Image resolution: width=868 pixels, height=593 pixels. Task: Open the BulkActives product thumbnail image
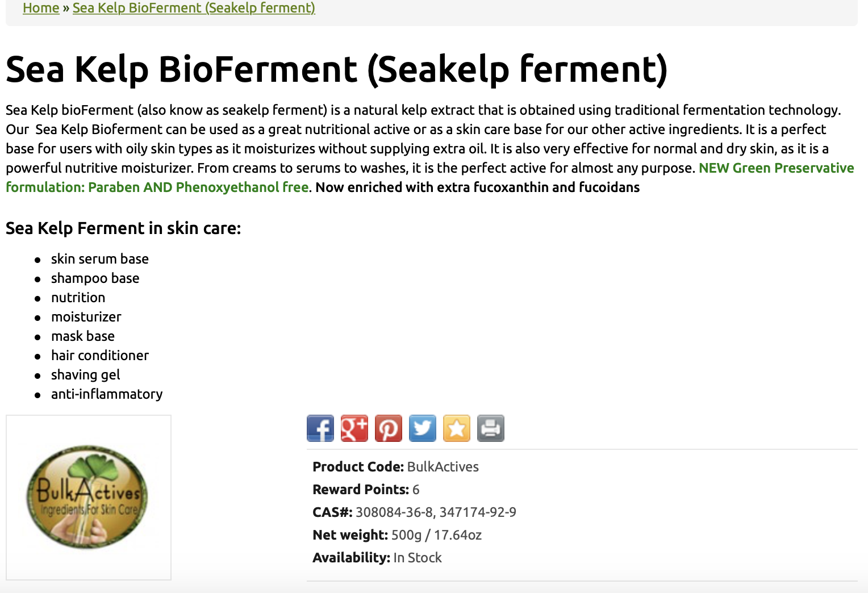tap(89, 498)
